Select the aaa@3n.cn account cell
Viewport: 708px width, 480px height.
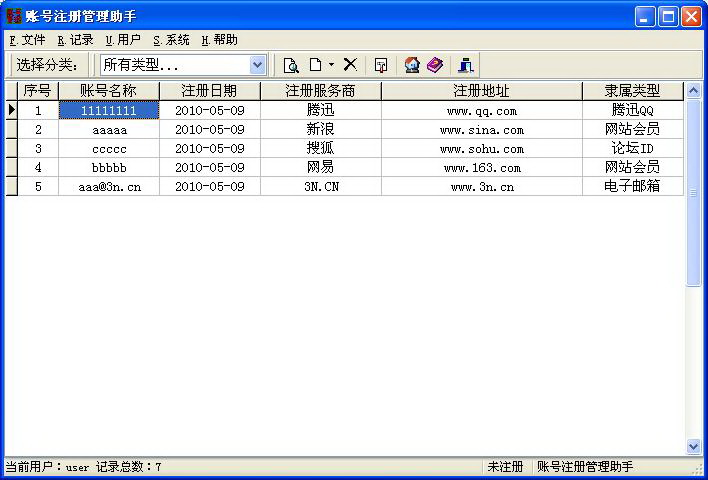tap(108, 186)
